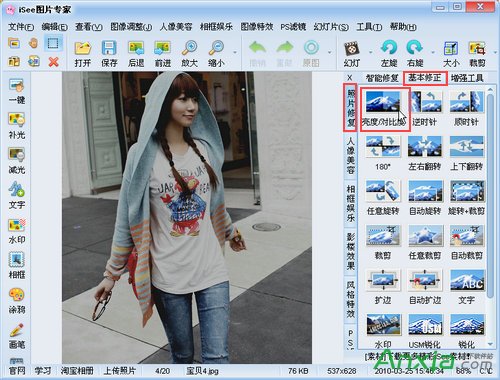Apply the 180° rotation

382,153
